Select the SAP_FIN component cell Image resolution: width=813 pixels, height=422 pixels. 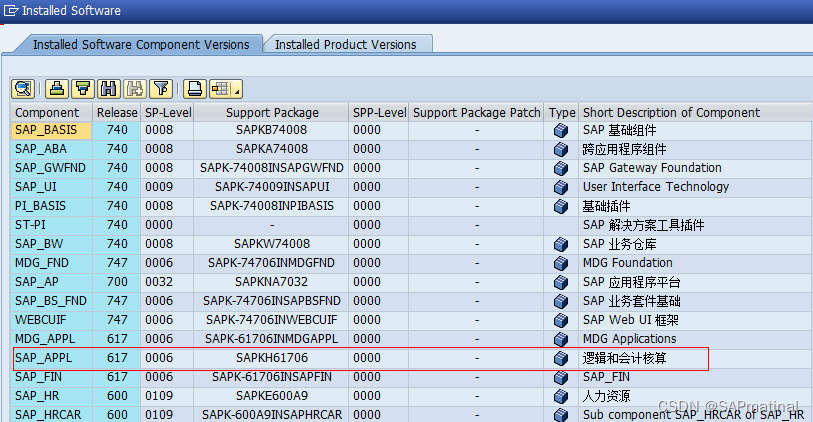[x=51, y=377]
